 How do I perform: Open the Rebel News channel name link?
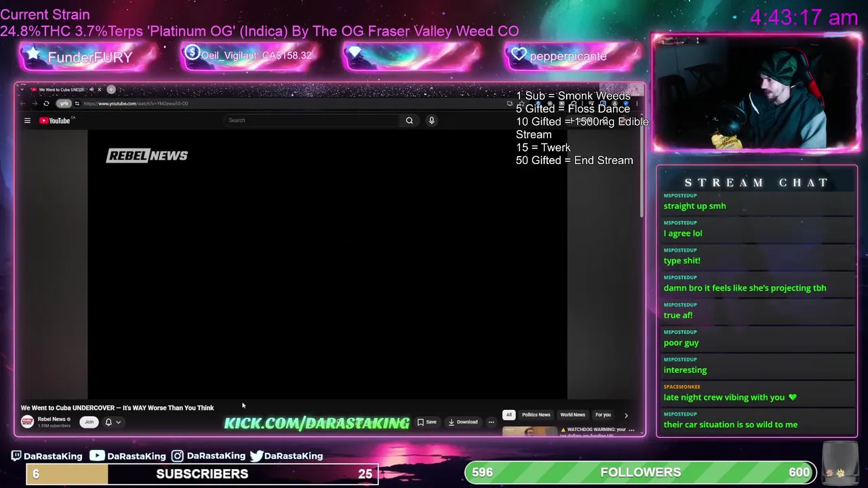point(52,419)
